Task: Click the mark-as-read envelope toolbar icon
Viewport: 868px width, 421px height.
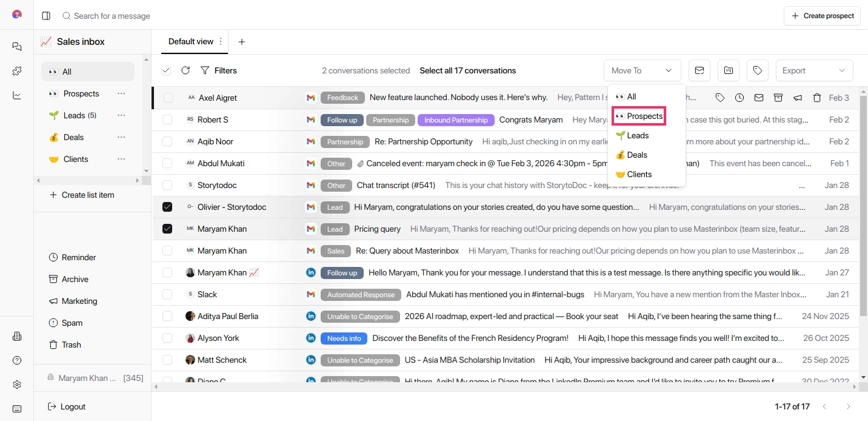Action: point(699,70)
